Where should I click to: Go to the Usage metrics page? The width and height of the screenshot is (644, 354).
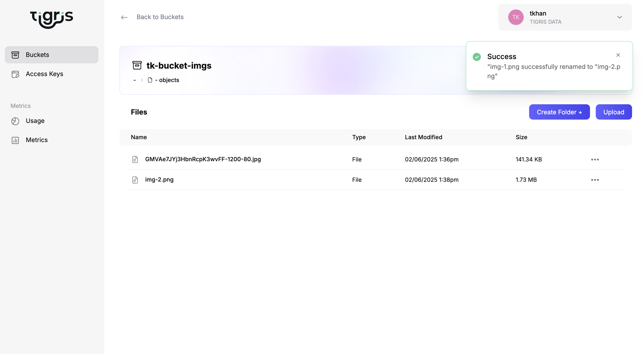click(x=35, y=121)
